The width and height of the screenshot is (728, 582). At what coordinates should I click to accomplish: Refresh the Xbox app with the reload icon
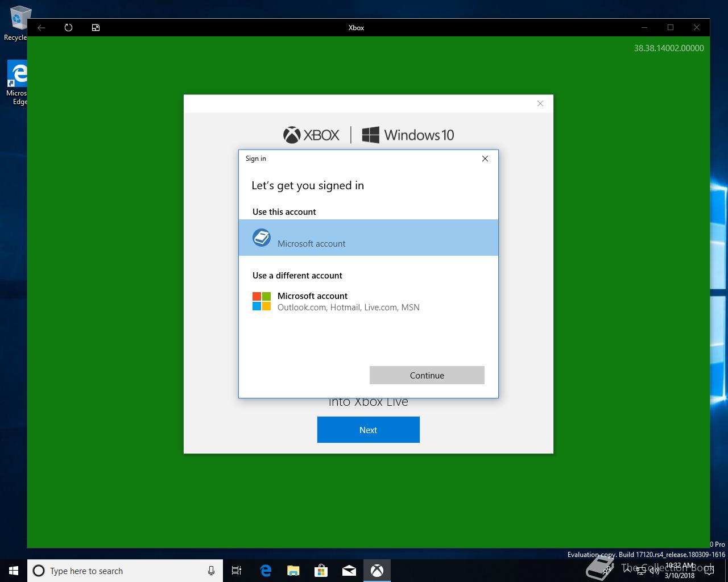[x=68, y=27]
